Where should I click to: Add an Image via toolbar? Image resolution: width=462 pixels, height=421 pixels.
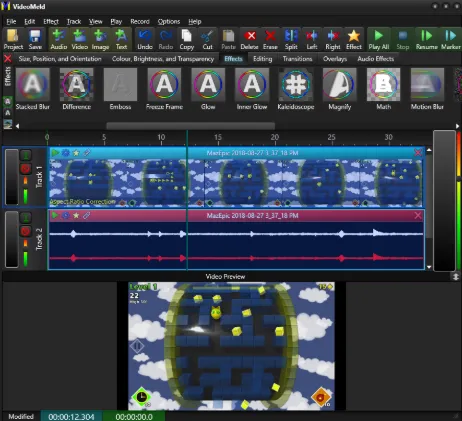click(x=100, y=40)
